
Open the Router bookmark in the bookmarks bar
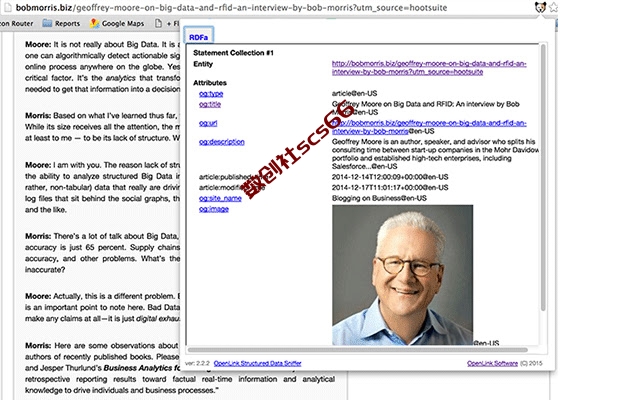click(17, 23)
